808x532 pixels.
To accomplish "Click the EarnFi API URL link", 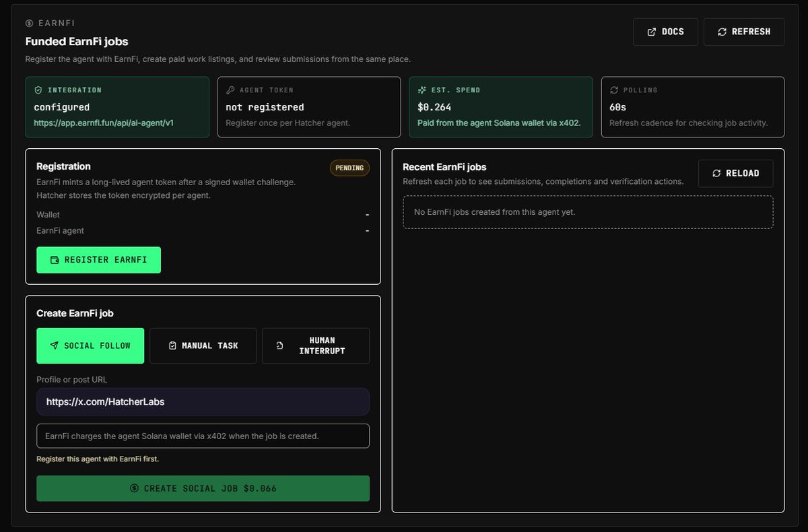I will click(104, 123).
